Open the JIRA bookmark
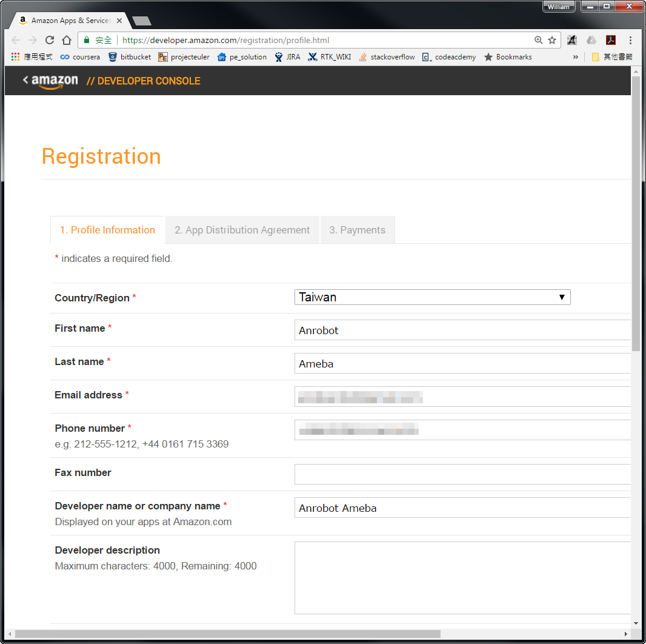The height and width of the screenshot is (644, 646). click(x=288, y=57)
